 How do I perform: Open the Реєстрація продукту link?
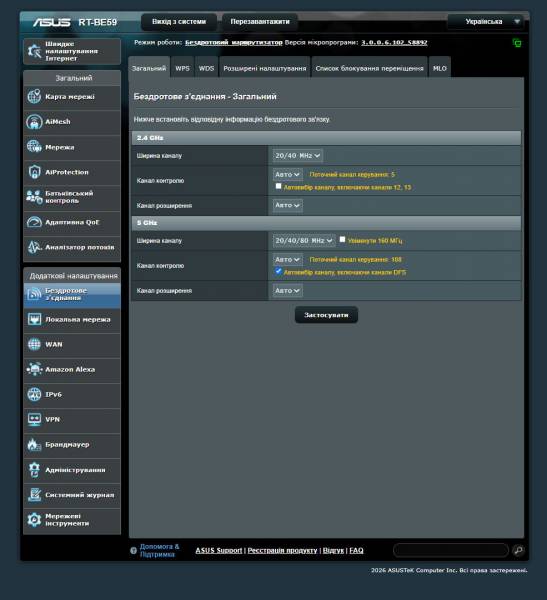[x=282, y=550]
